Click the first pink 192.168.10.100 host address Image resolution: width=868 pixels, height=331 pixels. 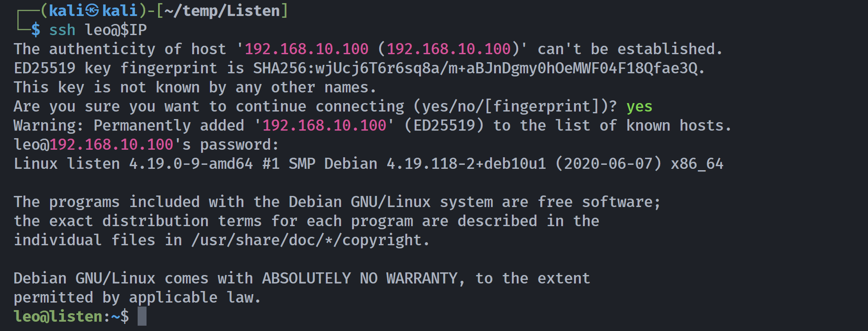(306, 49)
